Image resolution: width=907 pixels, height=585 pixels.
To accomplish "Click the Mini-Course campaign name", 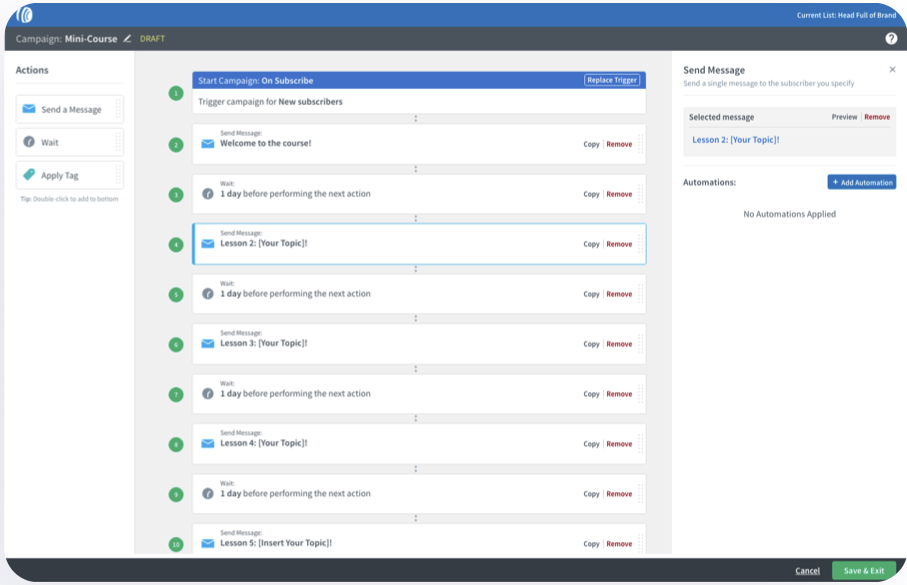I will [91, 39].
